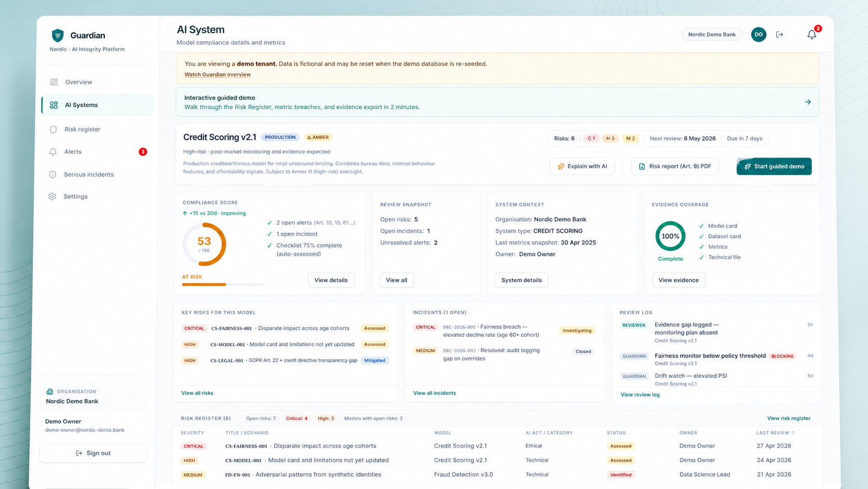
Task: Open key risk CS-LEGAL-001 row
Action: click(285, 360)
